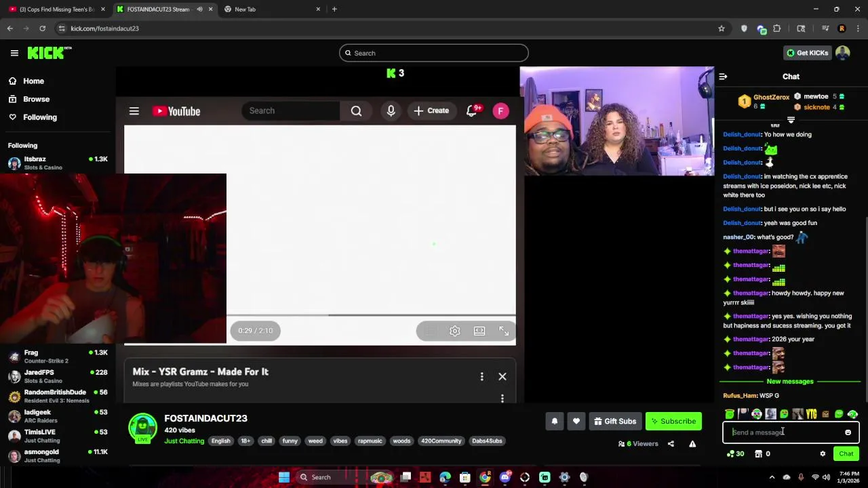The image size is (868, 488).
Task: Open TimisLIVE Just Chatting channel
Action: (x=58, y=435)
